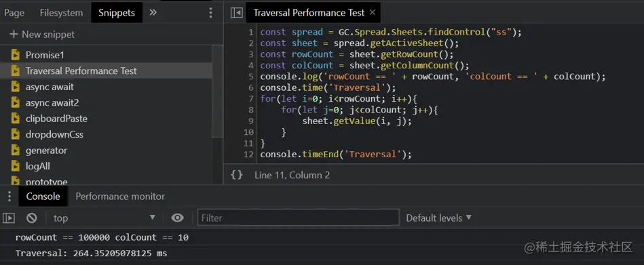Open the sources panel three-dot menu
The height and width of the screenshot is (265, 644).
click(210, 13)
